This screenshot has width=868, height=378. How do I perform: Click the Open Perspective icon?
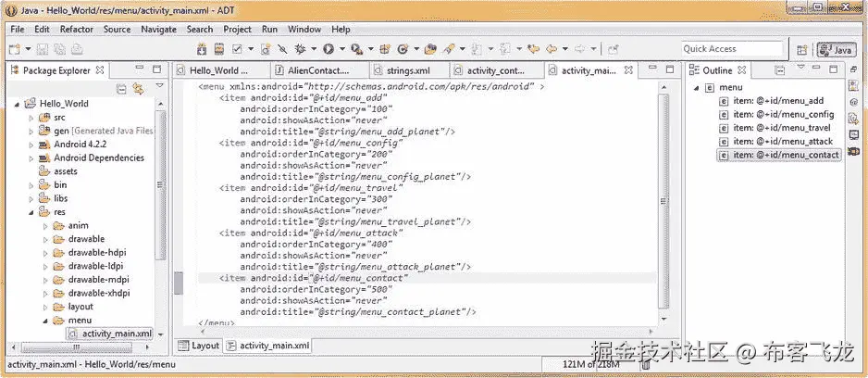801,49
